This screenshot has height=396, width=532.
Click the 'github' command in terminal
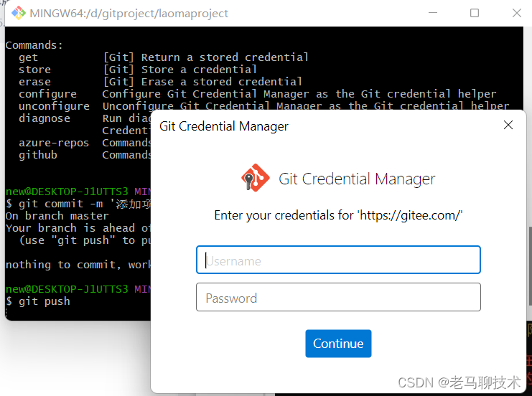[x=38, y=155]
